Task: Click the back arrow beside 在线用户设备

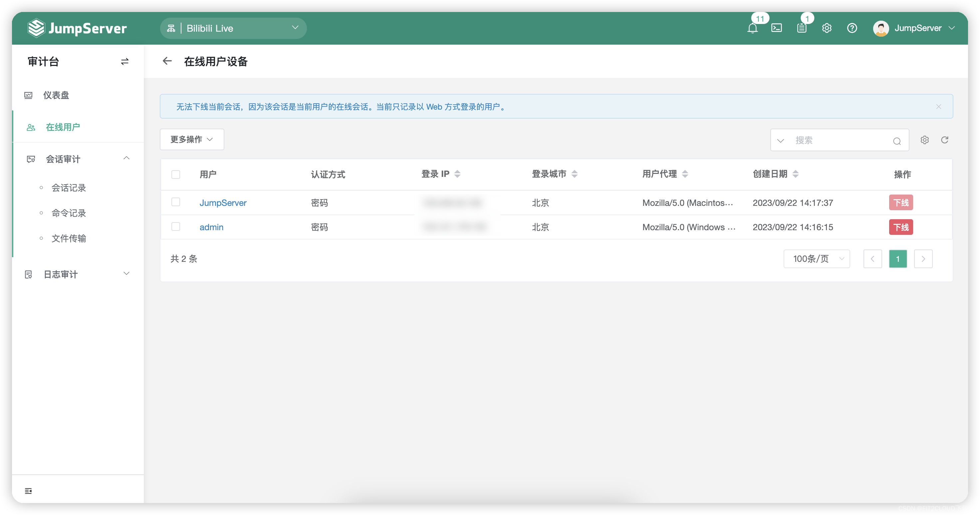Action: (167, 61)
